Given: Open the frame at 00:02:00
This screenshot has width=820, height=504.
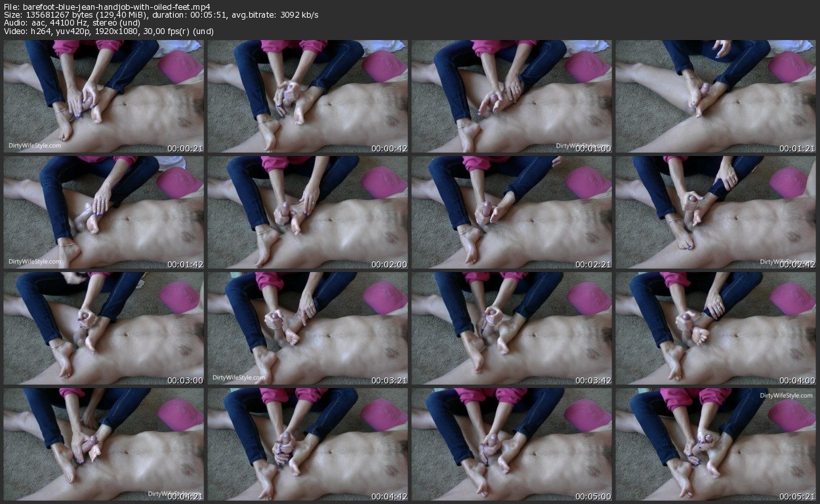Looking at the screenshot, I should pyautogui.click(x=308, y=212).
